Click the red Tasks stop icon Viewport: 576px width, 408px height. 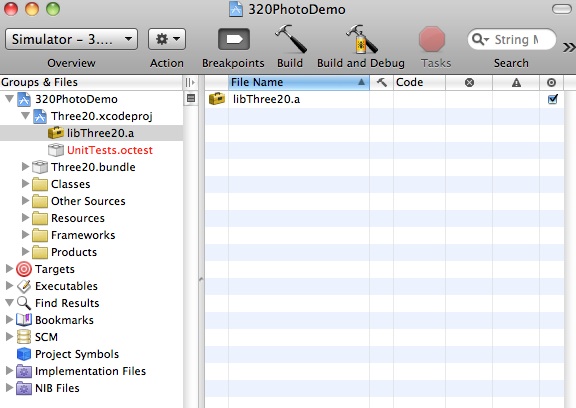coord(432,39)
